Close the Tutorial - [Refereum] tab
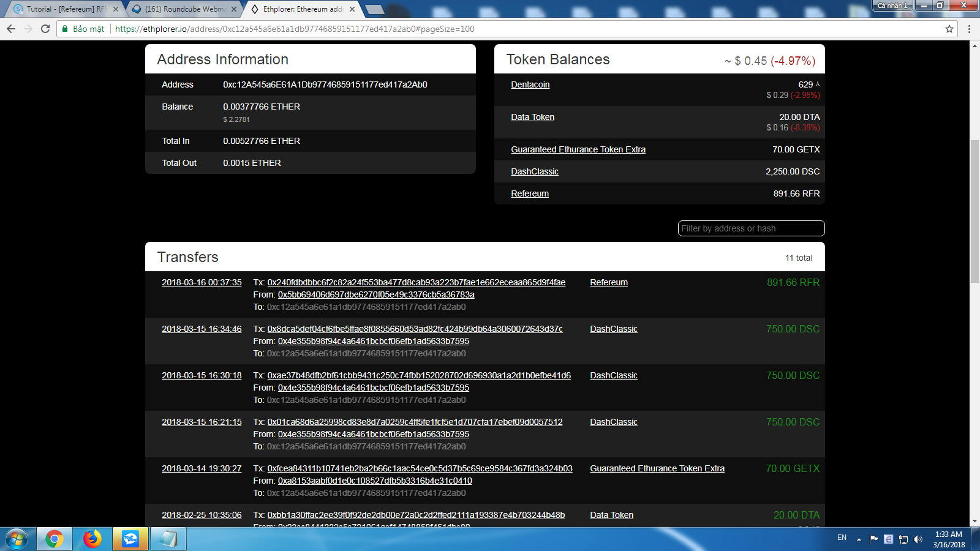 click(x=116, y=9)
